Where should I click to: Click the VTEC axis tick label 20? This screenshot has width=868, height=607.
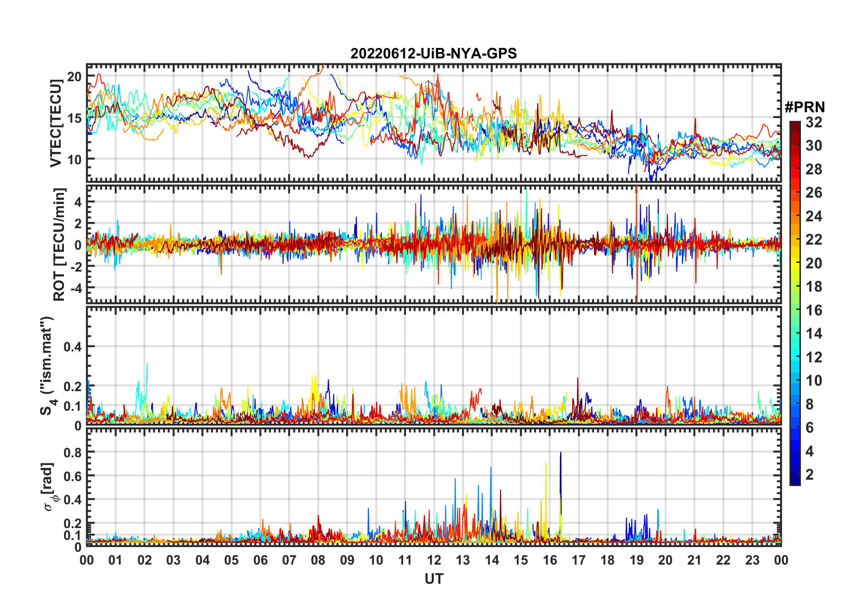click(75, 77)
